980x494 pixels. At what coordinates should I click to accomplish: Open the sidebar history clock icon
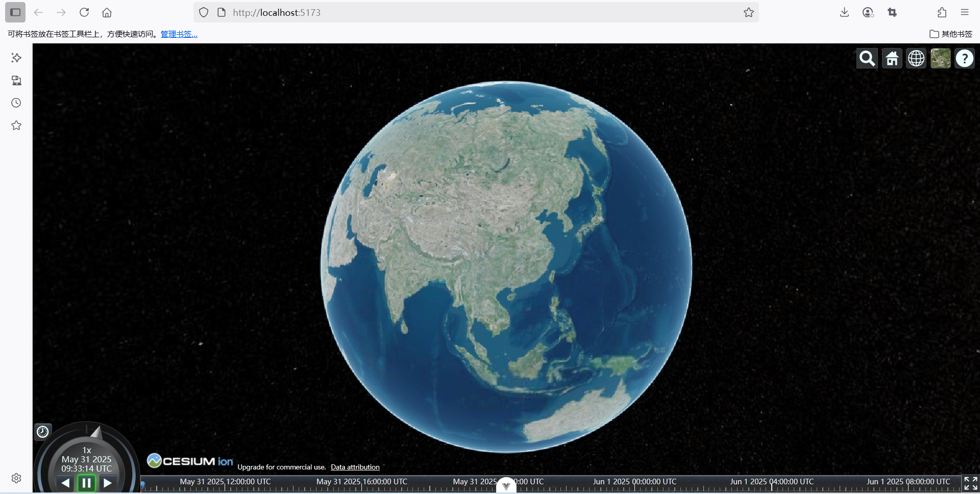tap(16, 103)
